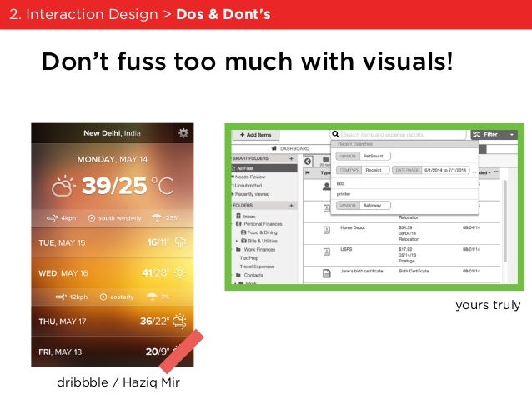Add a new smart folder with plus
The width and height of the screenshot is (532, 399).
pyautogui.click(x=291, y=158)
